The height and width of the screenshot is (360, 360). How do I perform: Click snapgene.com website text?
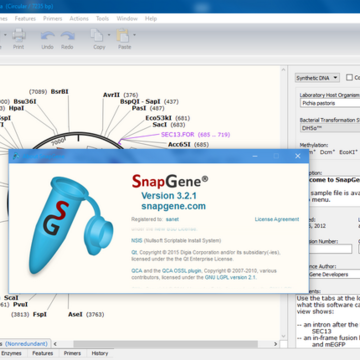pyautogui.click(x=173, y=206)
